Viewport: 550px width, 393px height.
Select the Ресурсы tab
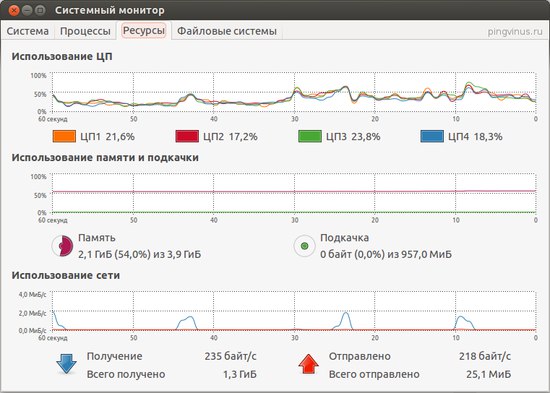tap(144, 31)
